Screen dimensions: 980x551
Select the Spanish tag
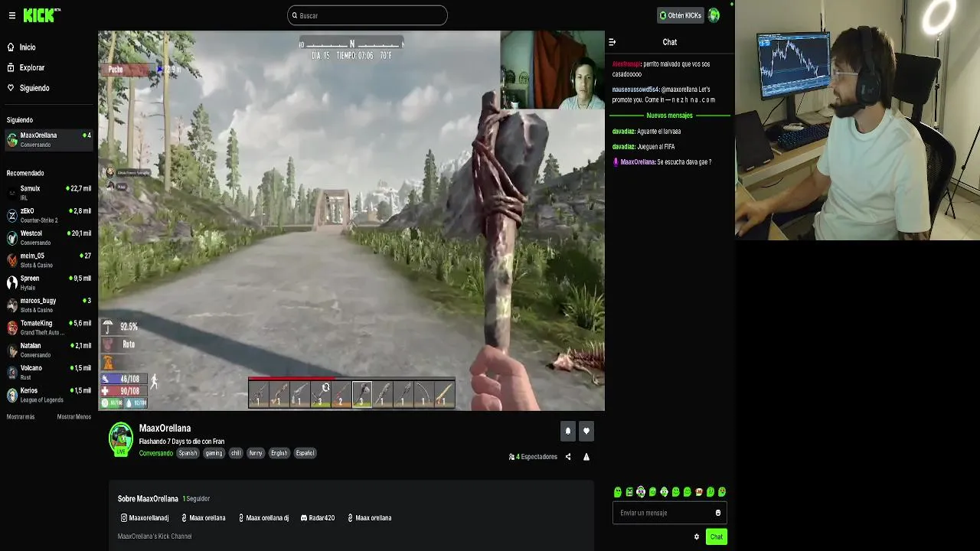[188, 453]
